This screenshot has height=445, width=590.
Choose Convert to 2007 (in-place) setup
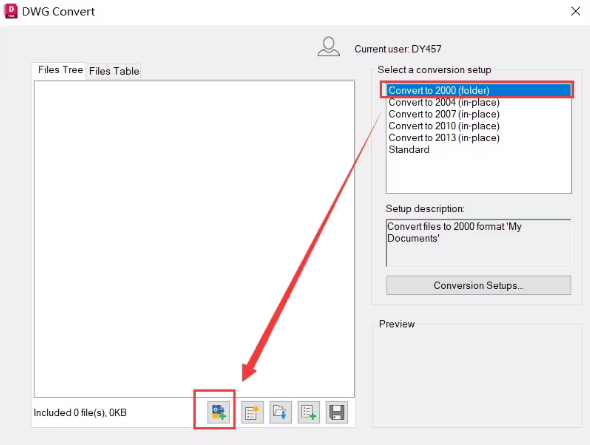coord(444,114)
